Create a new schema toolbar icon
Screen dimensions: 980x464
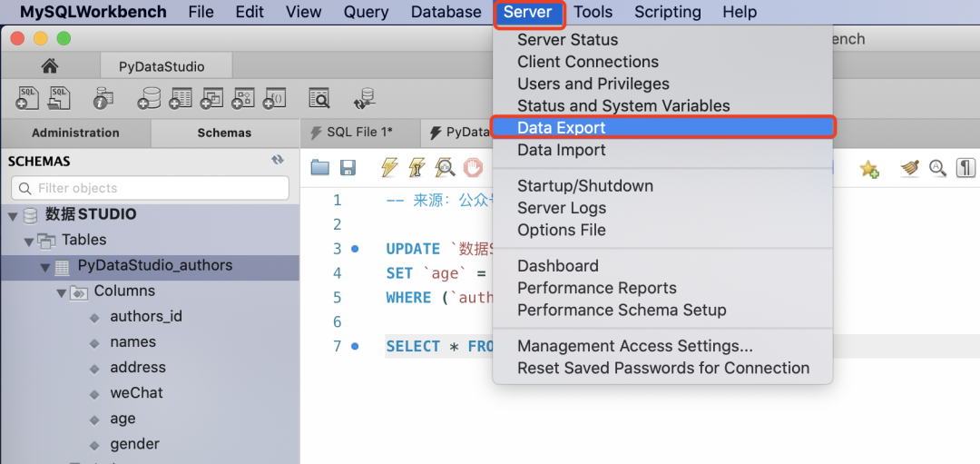(x=150, y=98)
